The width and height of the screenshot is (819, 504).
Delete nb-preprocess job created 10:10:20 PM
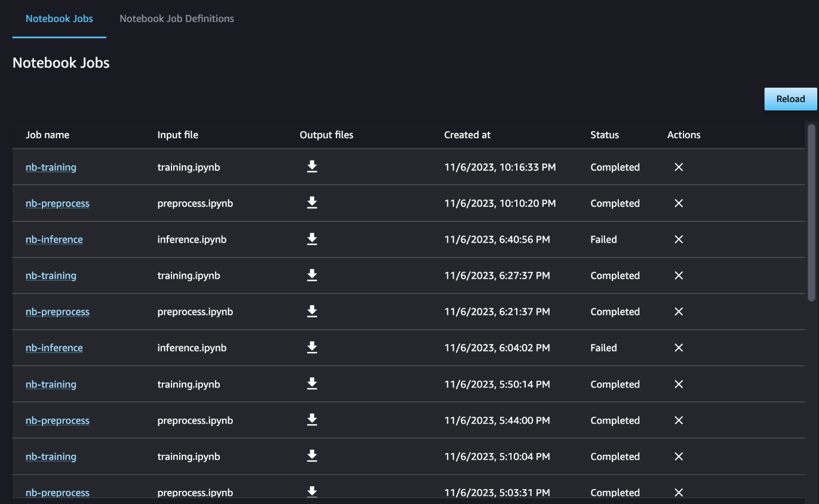click(x=678, y=203)
